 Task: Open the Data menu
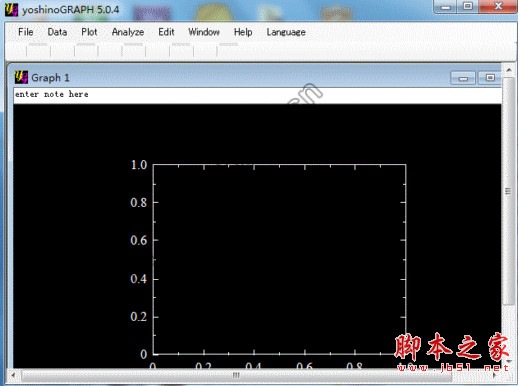(x=57, y=32)
